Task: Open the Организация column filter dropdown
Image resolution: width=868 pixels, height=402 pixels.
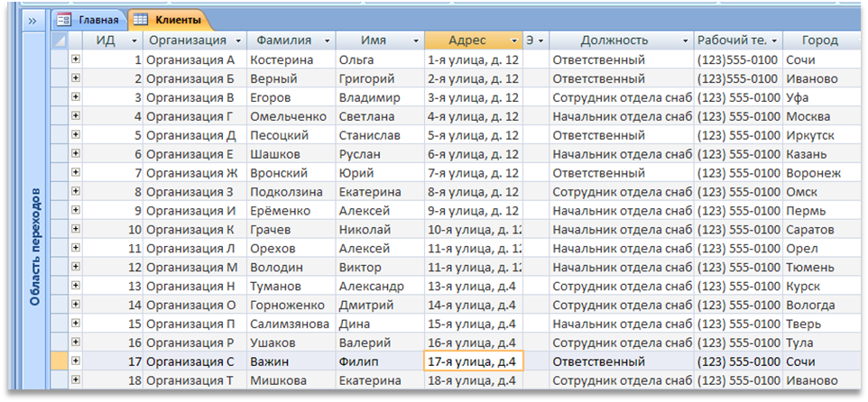Action: pos(238,41)
